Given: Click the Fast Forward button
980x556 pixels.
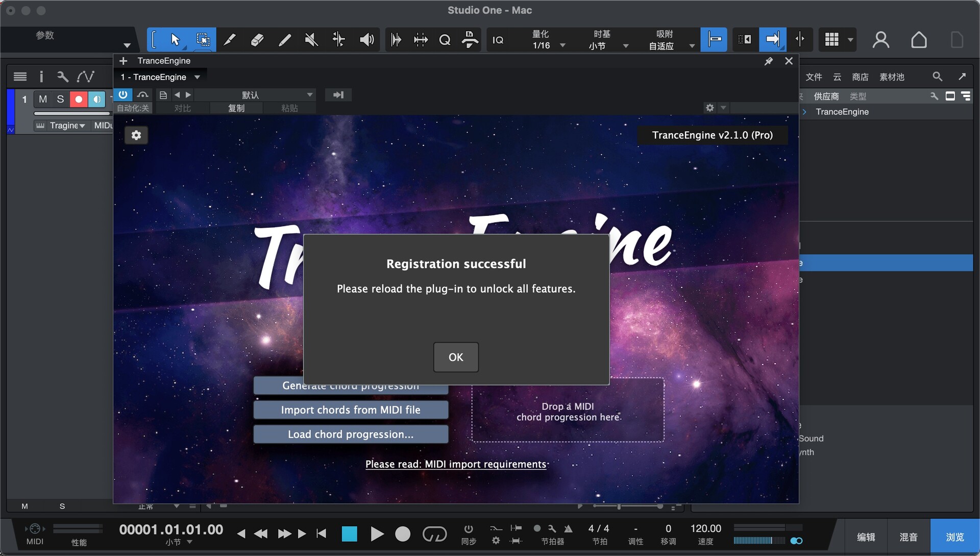Looking at the screenshot, I should point(284,534).
